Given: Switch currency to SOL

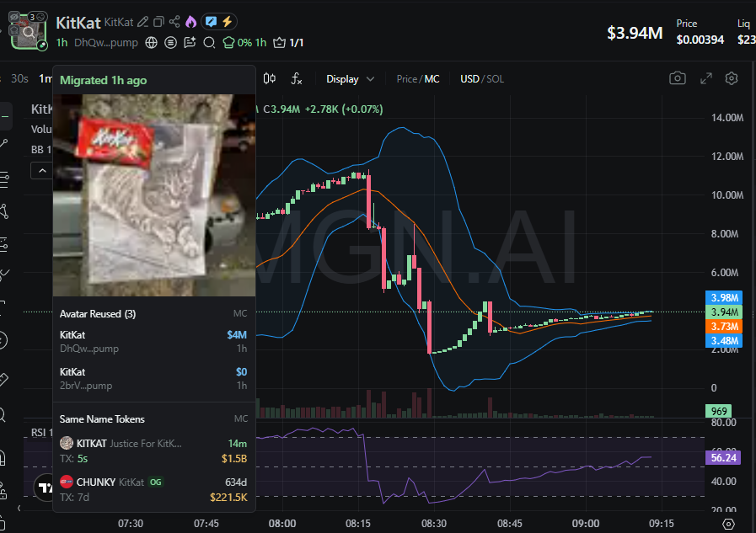Looking at the screenshot, I should pos(496,79).
